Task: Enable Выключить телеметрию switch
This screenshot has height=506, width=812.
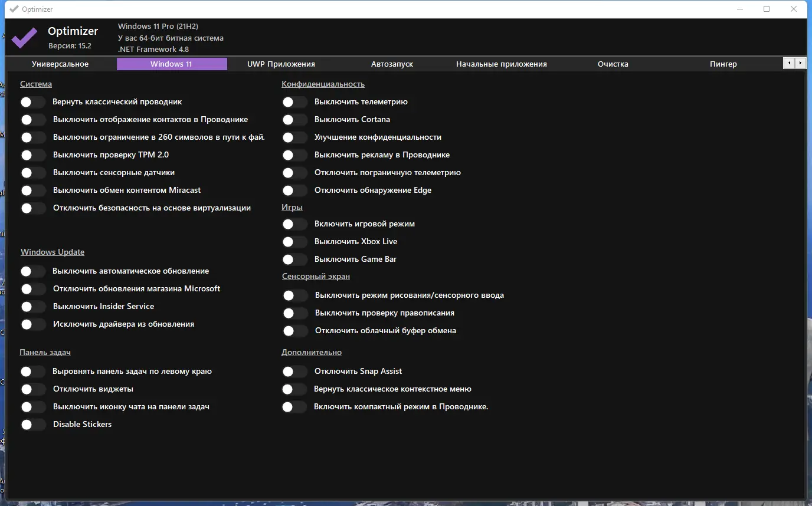Action: [x=295, y=102]
